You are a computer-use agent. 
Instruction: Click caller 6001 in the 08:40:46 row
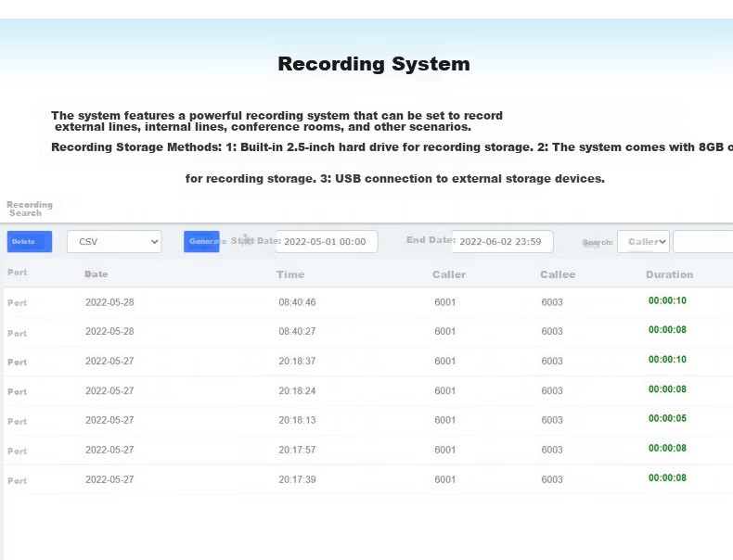(x=445, y=302)
